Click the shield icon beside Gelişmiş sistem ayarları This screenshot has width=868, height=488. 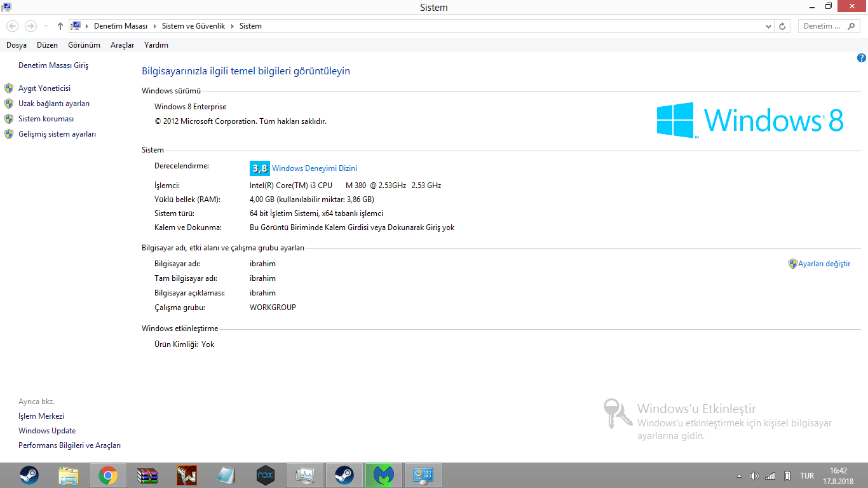pos(9,134)
